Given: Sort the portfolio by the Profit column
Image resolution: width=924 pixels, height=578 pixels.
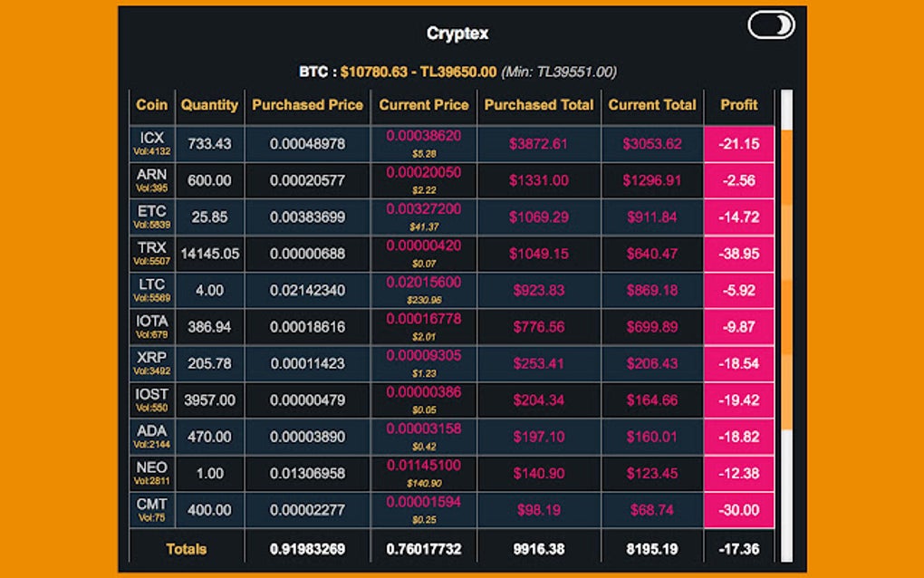Looking at the screenshot, I should (x=738, y=105).
